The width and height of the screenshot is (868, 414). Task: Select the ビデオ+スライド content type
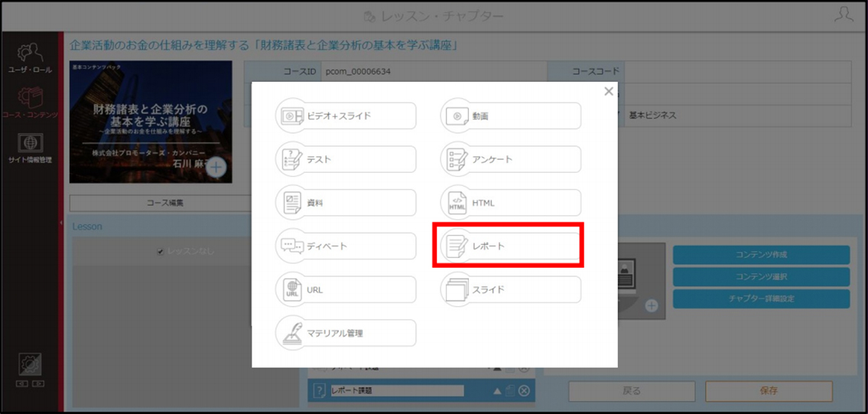point(346,116)
